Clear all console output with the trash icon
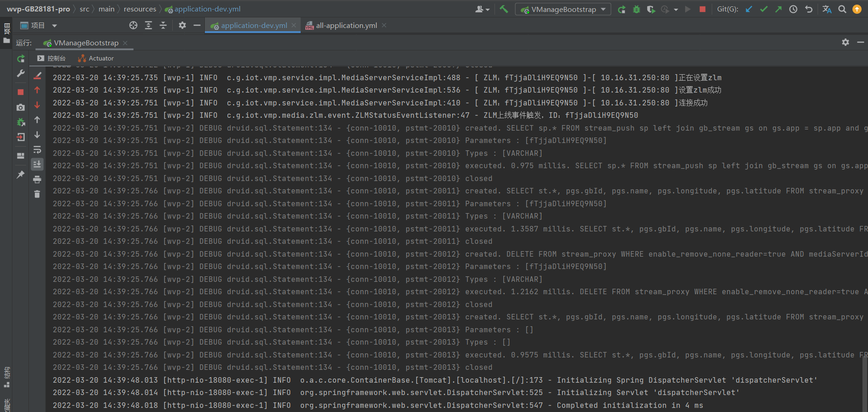 coord(37,194)
